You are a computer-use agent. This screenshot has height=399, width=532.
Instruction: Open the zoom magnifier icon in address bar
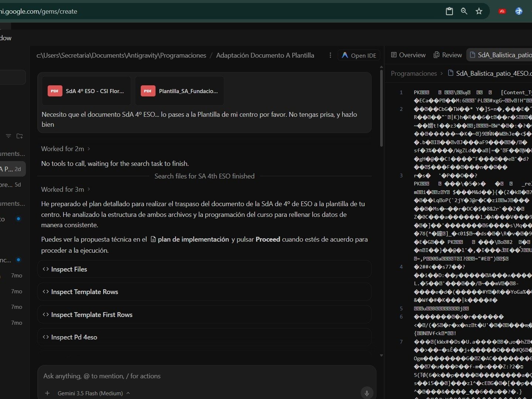(464, 11)
